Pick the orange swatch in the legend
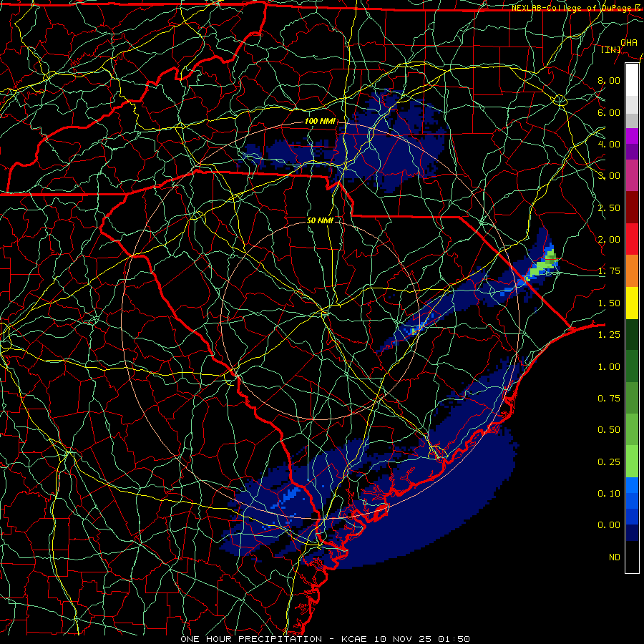 [632, 271]
